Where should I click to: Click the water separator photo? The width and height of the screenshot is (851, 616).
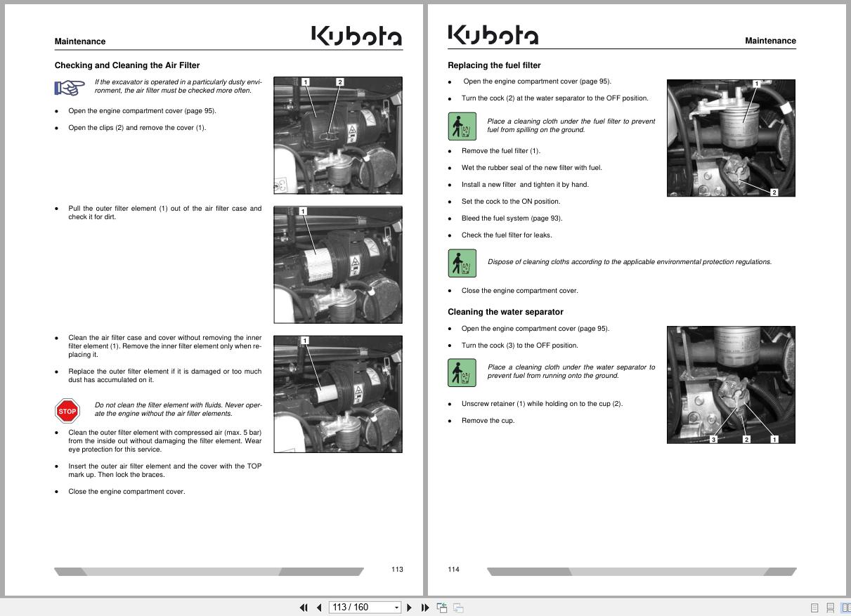[x=731, y=385]
